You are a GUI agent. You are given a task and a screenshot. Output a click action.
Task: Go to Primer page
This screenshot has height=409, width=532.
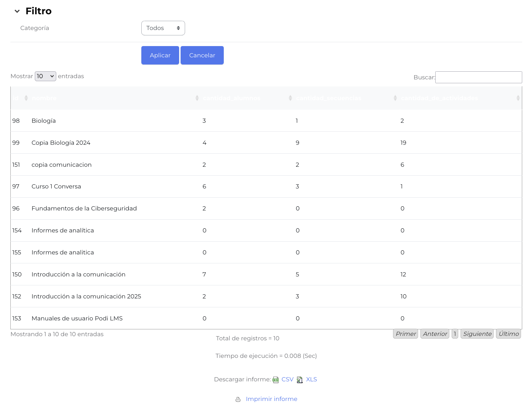[x=406, y=334]
